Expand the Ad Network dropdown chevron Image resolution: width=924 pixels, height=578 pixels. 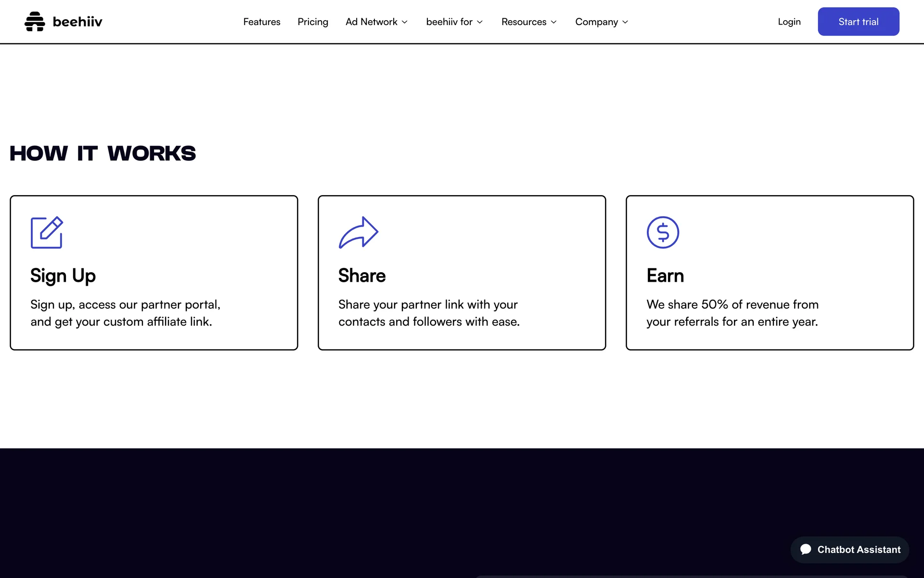[x=405, y=22]
